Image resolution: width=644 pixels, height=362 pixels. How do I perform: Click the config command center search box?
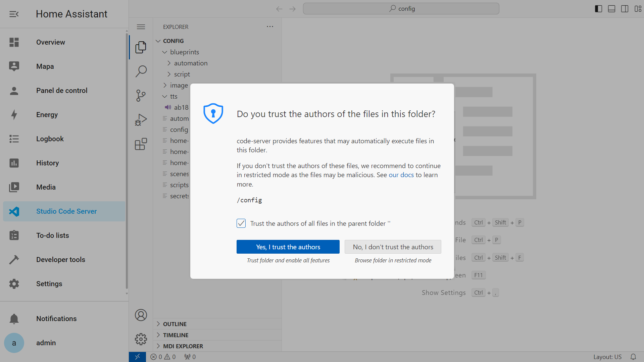401,9
